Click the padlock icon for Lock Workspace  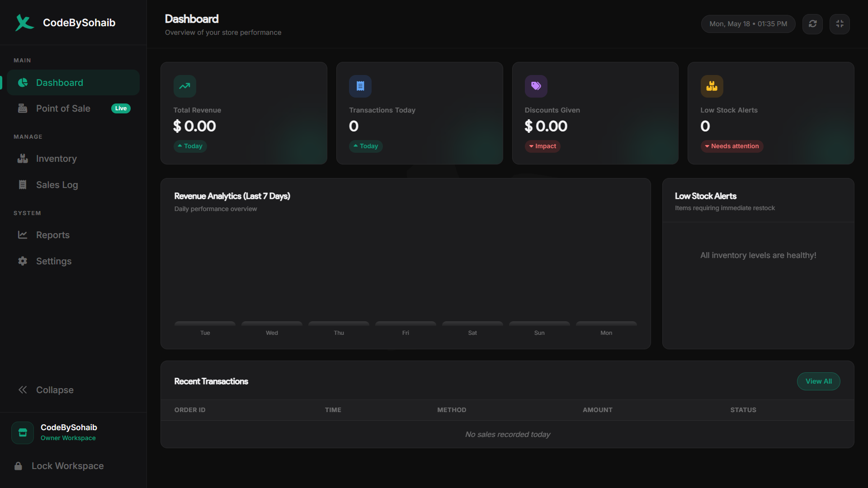(18, 466)
